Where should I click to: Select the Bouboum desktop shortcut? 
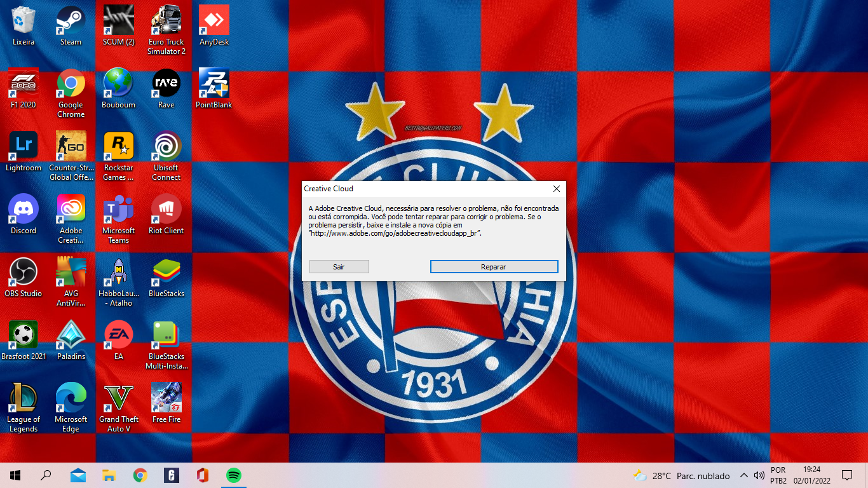tap(119, 89)
